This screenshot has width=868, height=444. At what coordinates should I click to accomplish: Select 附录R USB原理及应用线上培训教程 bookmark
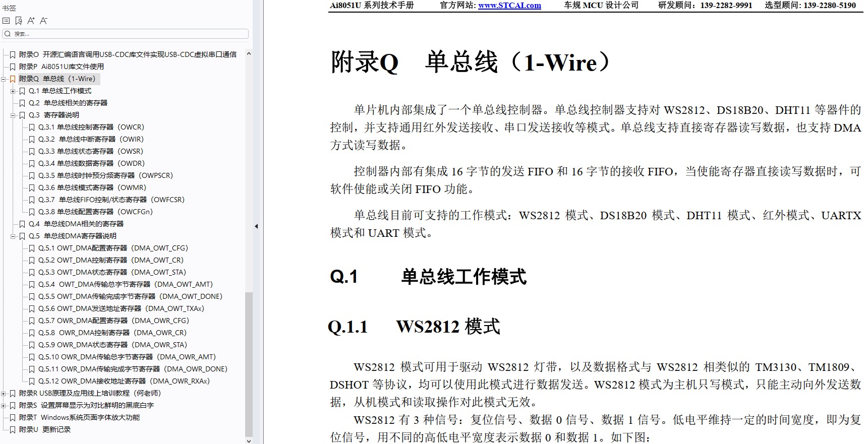pos(90,393)
